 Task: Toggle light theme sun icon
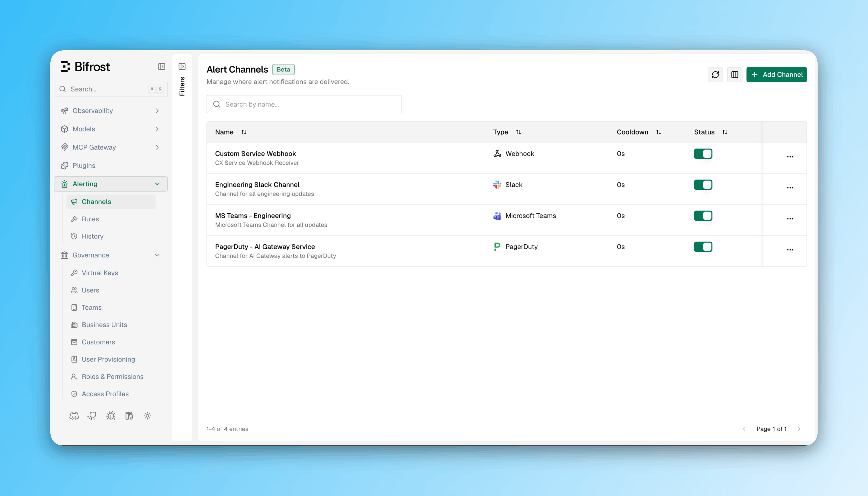[x=147, y=416]
